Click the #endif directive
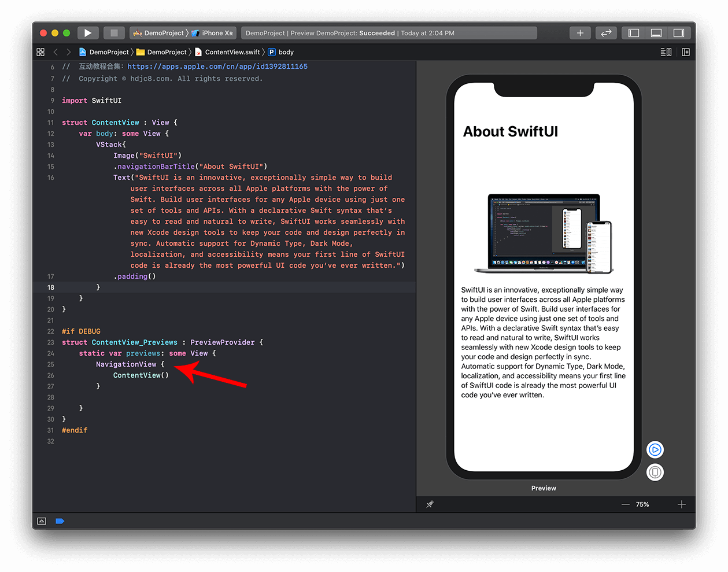The image size is (728, 572). [75, 430]
